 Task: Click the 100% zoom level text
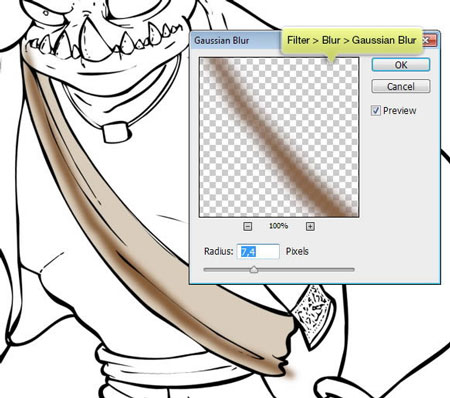pyautogui.click(x=279, y=226)
